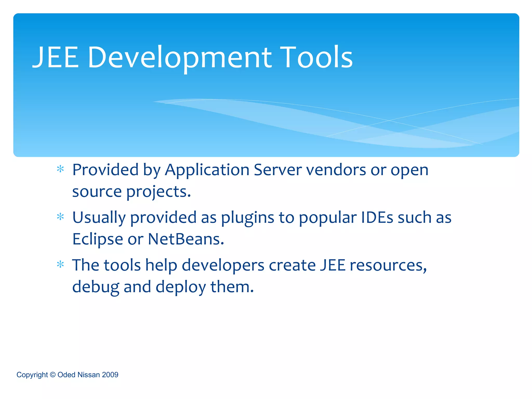The height and width of the screenshot is (399, 532).
Task: Click the word 'developers' in third bullet
Action: pyautogui.click(x=223, y=265)
